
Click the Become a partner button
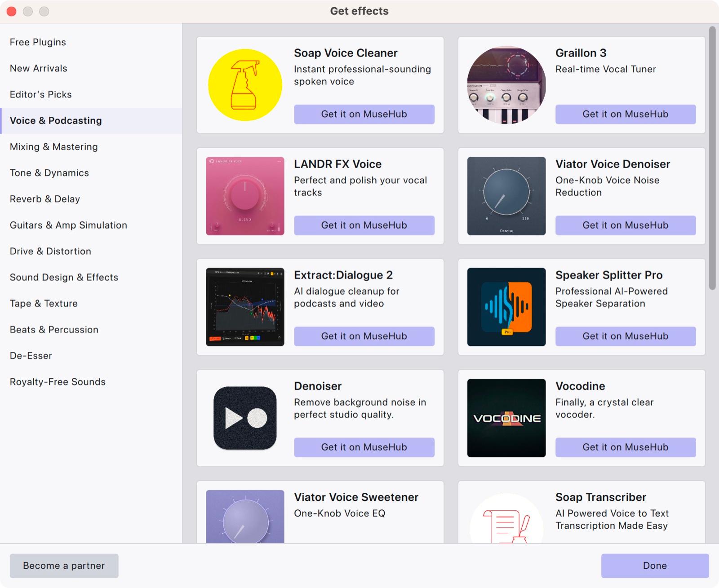coord(64,566)
